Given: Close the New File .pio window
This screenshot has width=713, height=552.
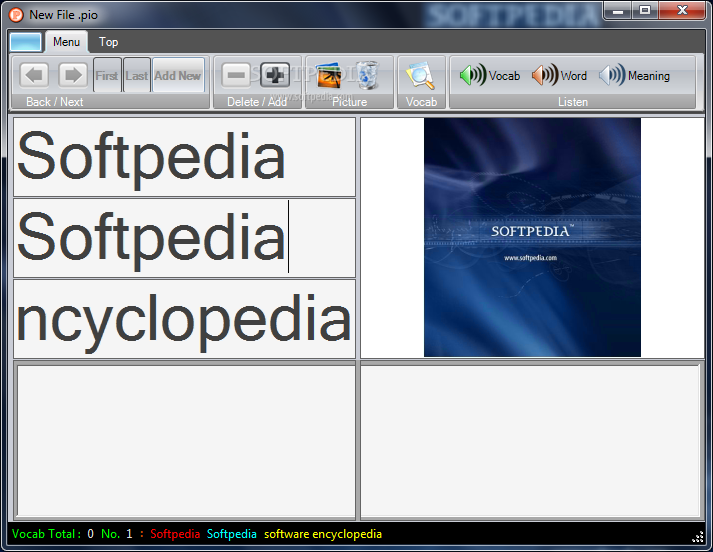Looking at the screenshot, I should pos(682,11).
